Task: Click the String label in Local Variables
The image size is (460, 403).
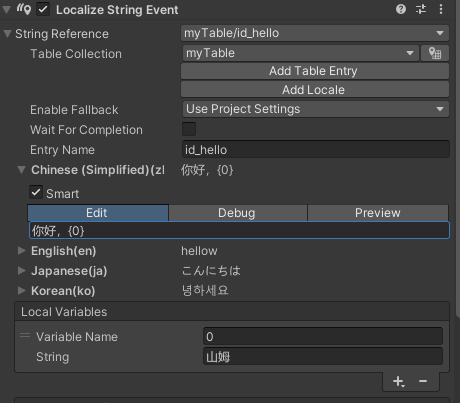Action: coord(53,357)
